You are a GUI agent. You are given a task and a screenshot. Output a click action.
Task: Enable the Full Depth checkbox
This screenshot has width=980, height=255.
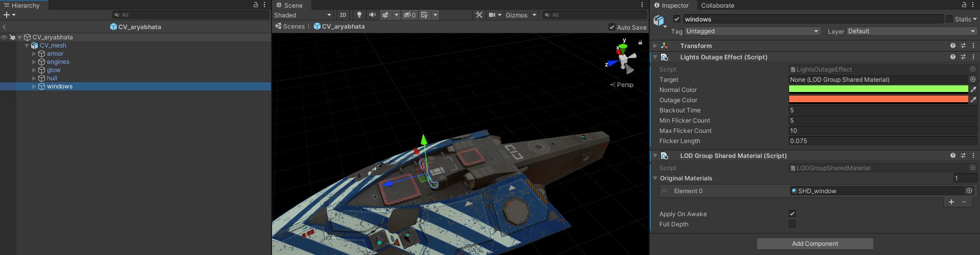792,224
